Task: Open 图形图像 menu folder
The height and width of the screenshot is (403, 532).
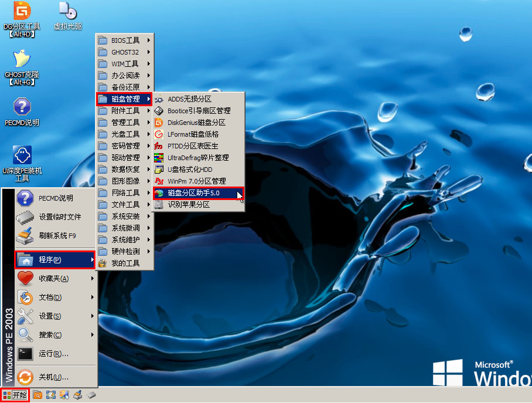Action: tap(124, 181)
